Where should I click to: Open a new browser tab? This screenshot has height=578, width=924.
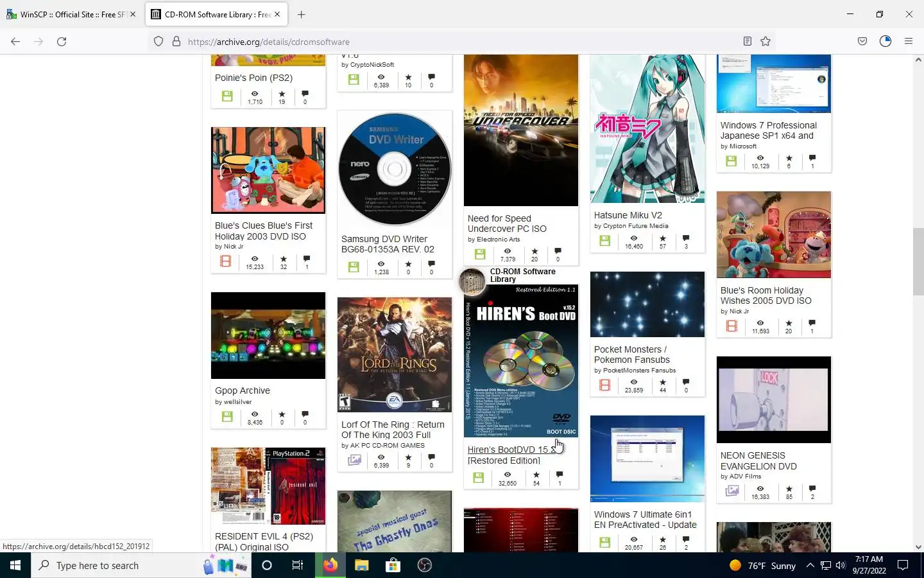pos(302,14)
